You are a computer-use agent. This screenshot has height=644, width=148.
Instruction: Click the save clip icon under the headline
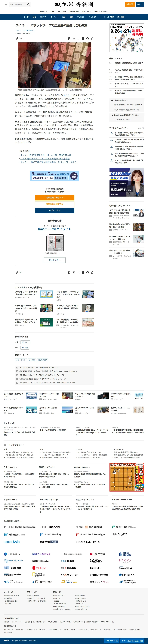point(17,39)
